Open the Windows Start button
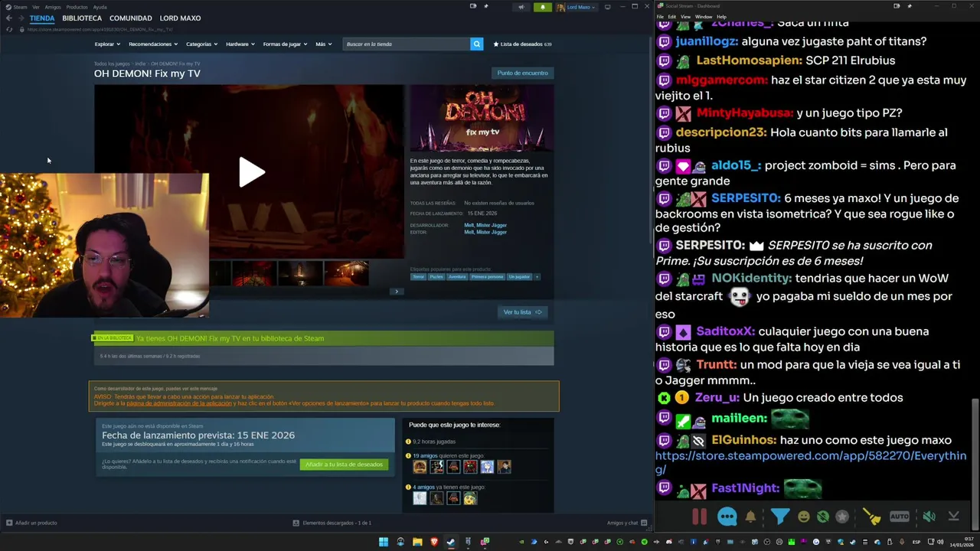980x551 pixels. 384,542
